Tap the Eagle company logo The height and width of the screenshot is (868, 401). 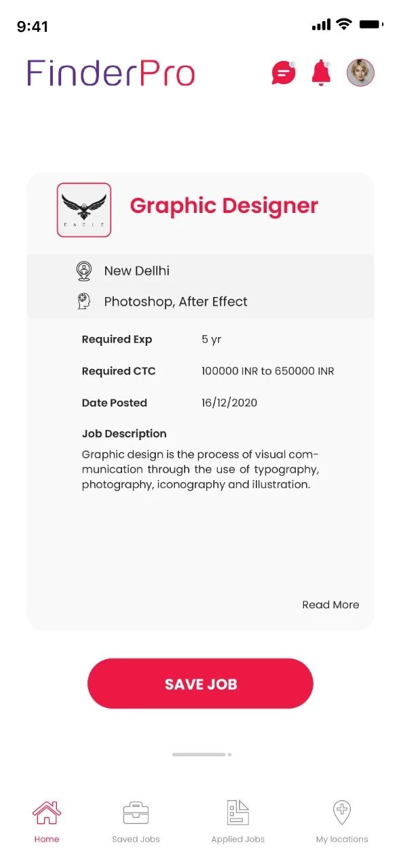tap(84, 210)
